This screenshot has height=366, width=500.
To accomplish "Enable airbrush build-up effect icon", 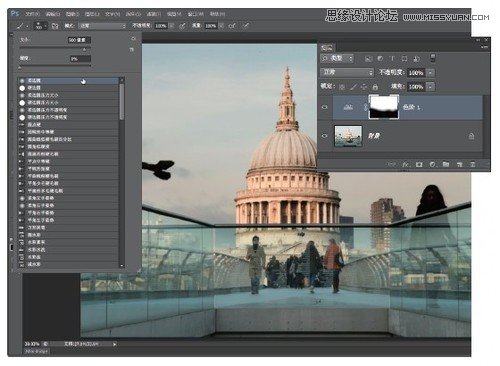I will point(232,26).
